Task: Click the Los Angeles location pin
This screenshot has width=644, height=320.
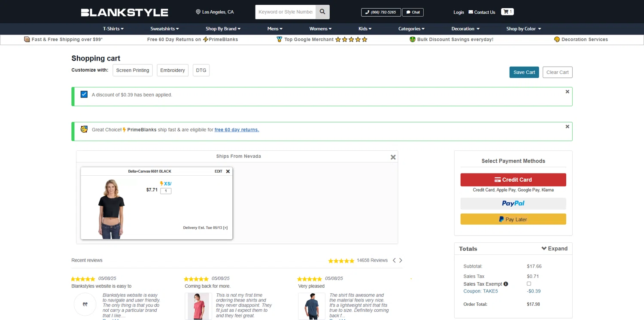Action: [198, 12]
